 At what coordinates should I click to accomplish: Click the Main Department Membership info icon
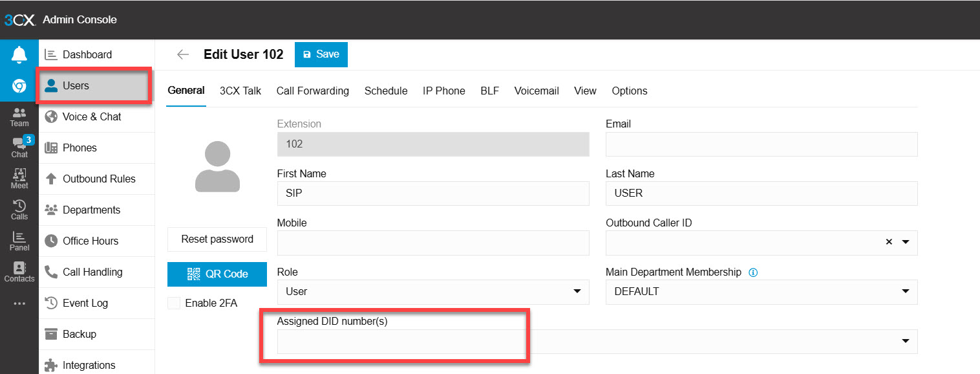tap(752, 272)
